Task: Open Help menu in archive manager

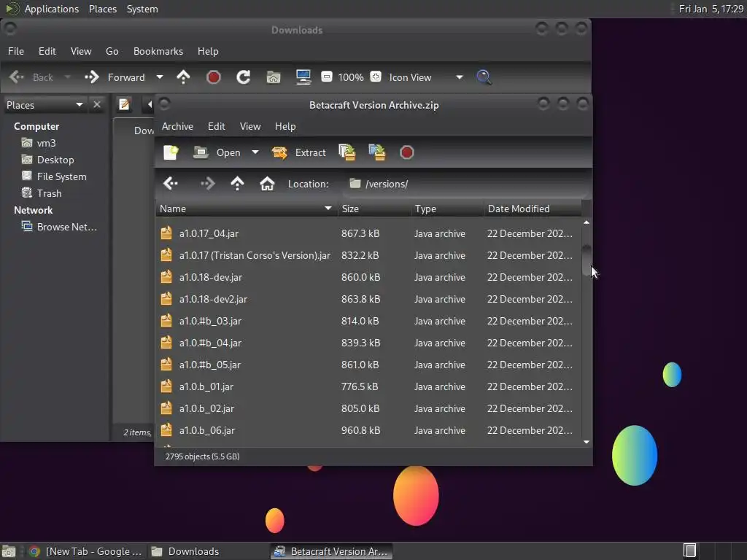Action: (285, 126)
